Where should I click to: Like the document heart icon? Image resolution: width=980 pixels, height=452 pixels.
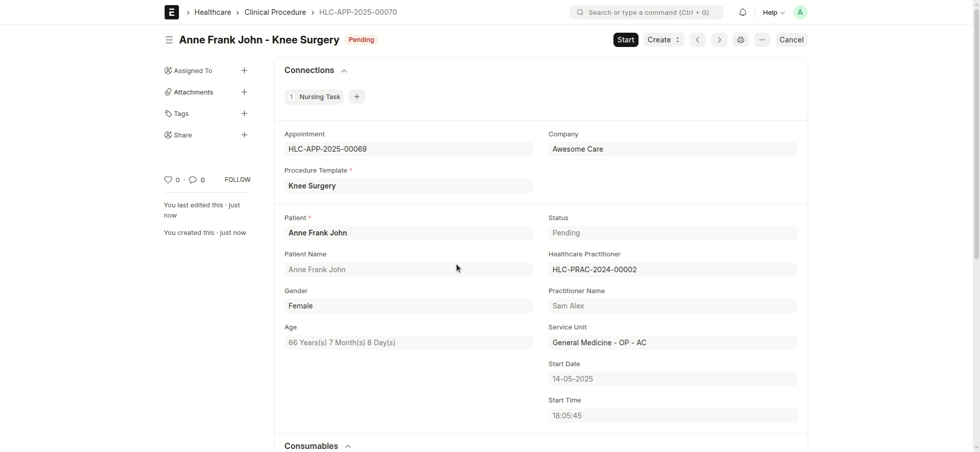(x=168, y=180)
